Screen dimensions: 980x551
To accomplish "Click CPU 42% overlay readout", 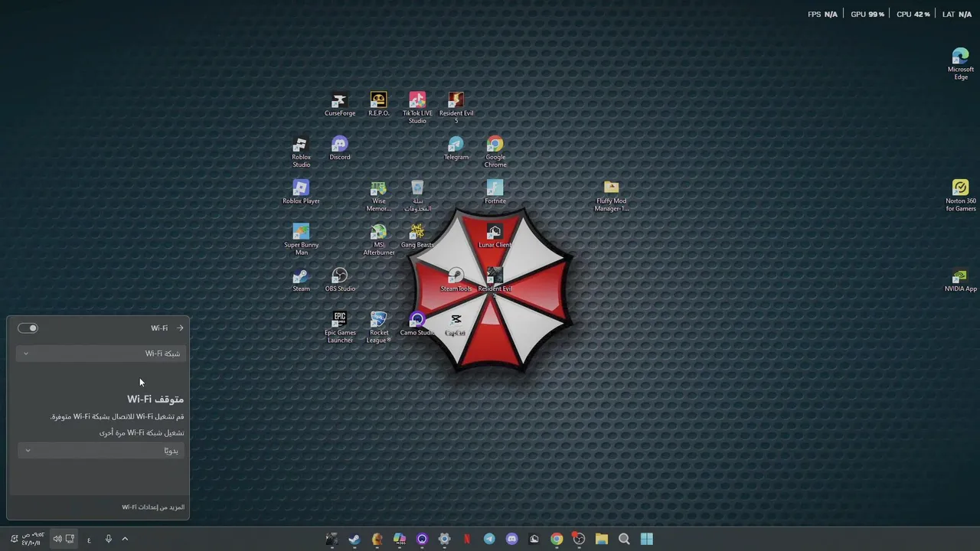I will 913,15.
